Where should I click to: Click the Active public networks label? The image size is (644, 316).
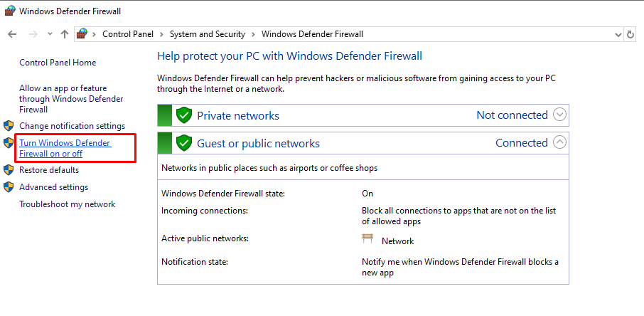coord(205,238)
